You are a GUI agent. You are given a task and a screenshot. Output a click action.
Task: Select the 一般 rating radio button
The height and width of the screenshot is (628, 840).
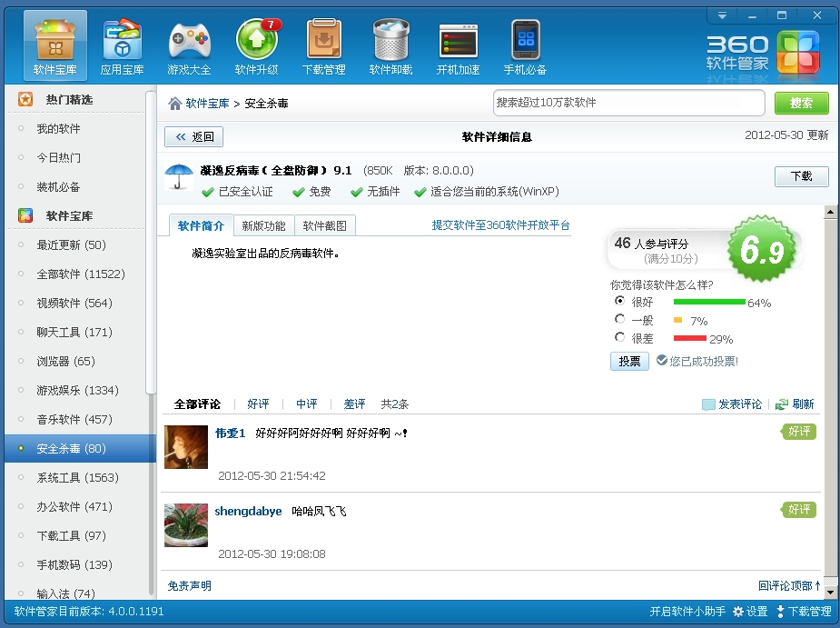click(x=620, y=319)
